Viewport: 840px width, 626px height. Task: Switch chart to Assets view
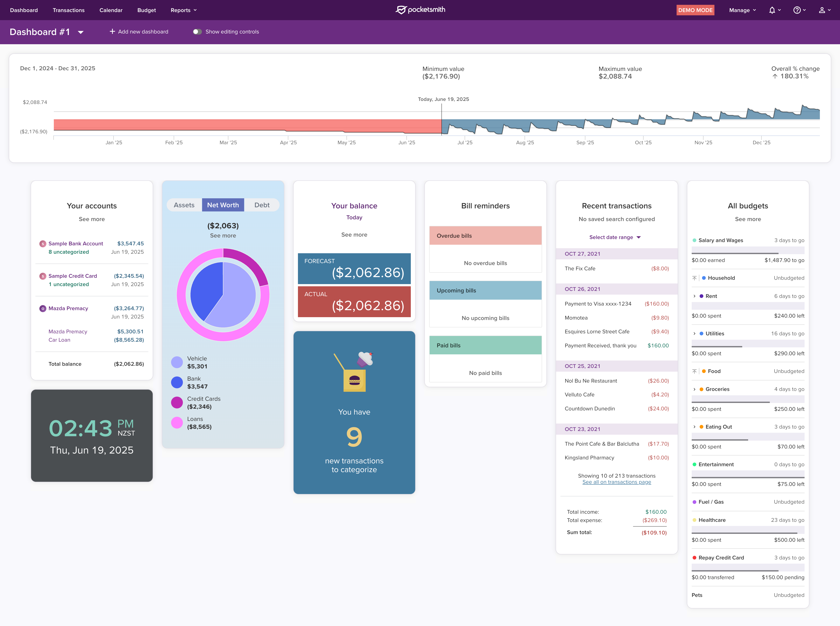click(184, 205)
